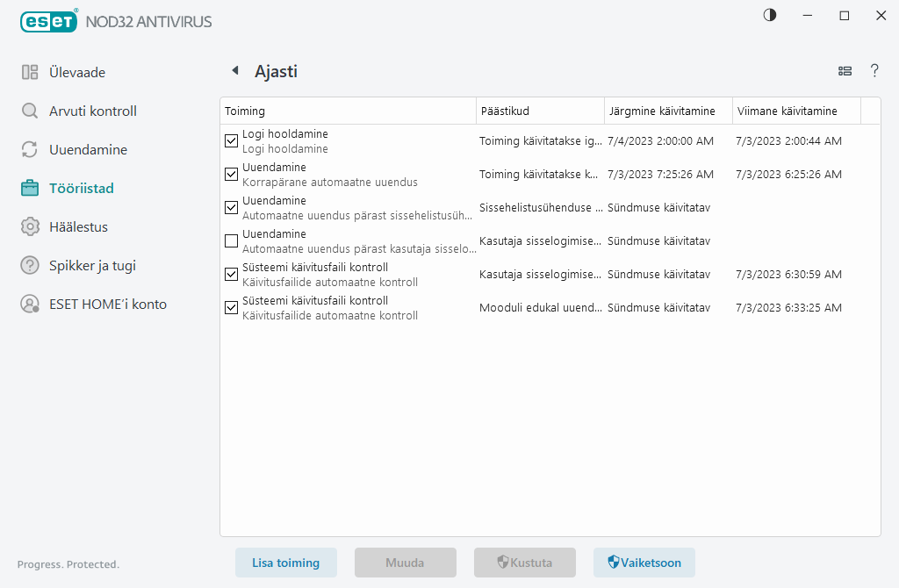899x588 pixels.
Task: Click the question mark help icon
Action: point(874,71)
